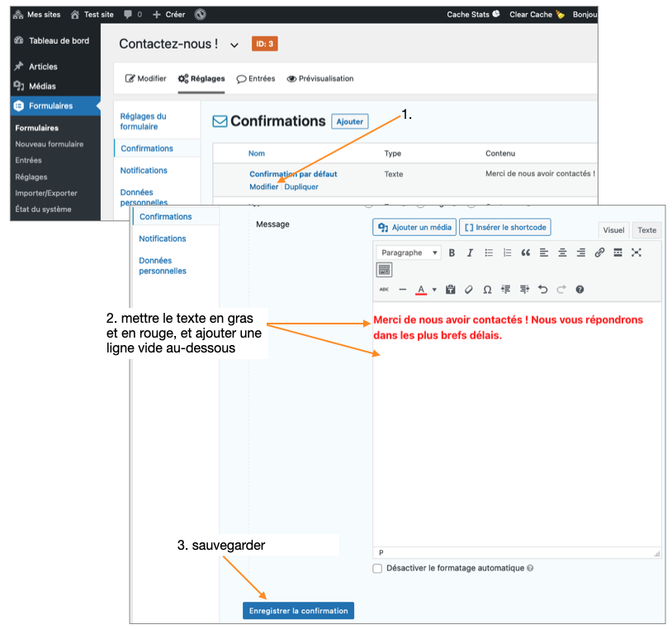
Task: Insert special character with omega icon
Action: [x=487, y=290]
